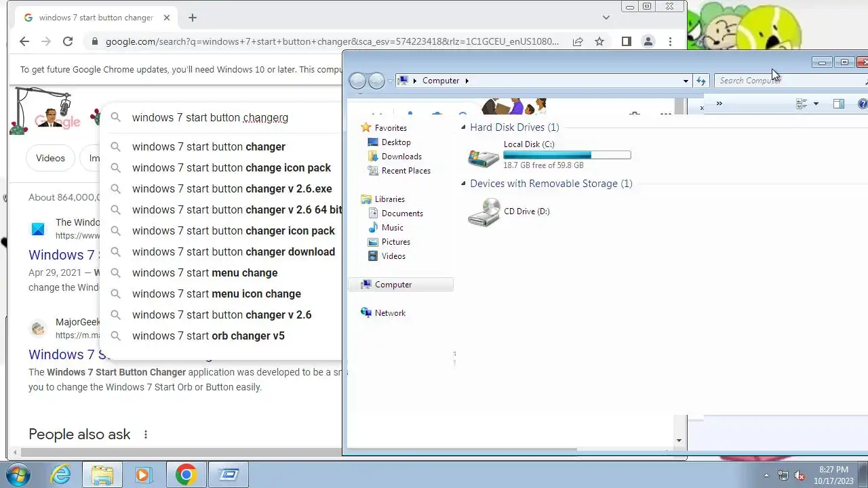Image resolution: width=868 pixels, height=488 pixels.
Task: Click the Chrome address bar URL
Action: [x=332, y=41]
